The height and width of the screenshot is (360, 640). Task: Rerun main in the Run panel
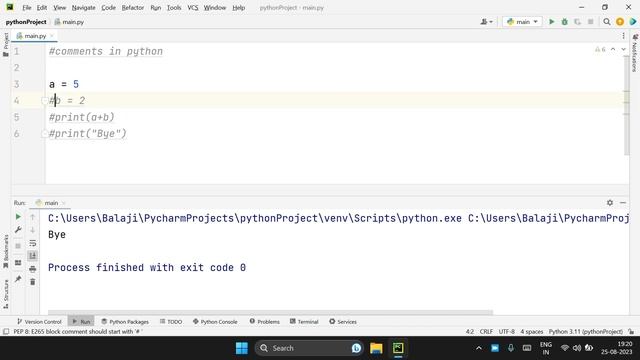[x=18, y=217]
